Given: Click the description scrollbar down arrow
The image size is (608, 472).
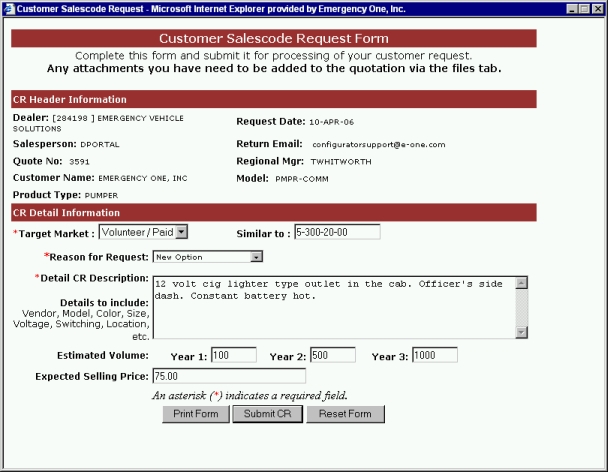Looking at the screenshot, I should point(522,332).
